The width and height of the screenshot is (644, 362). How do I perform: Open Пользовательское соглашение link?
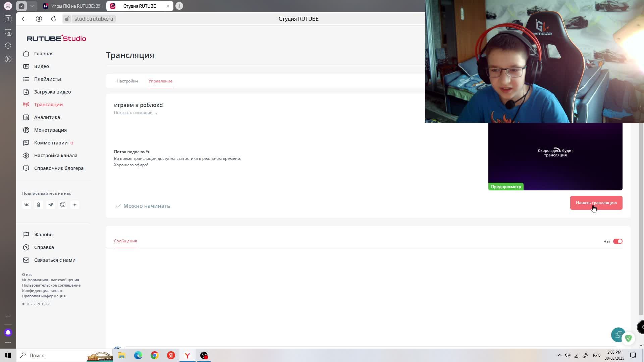click(51, 285)
